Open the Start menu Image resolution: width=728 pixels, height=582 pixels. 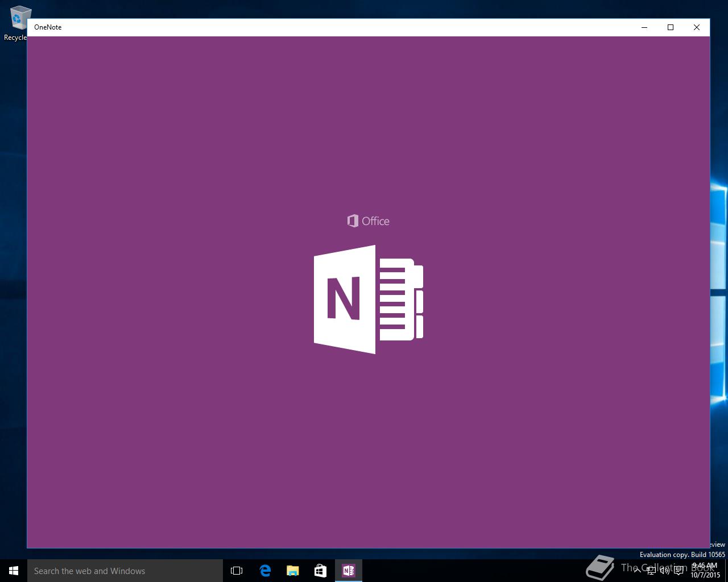point(14,571)
